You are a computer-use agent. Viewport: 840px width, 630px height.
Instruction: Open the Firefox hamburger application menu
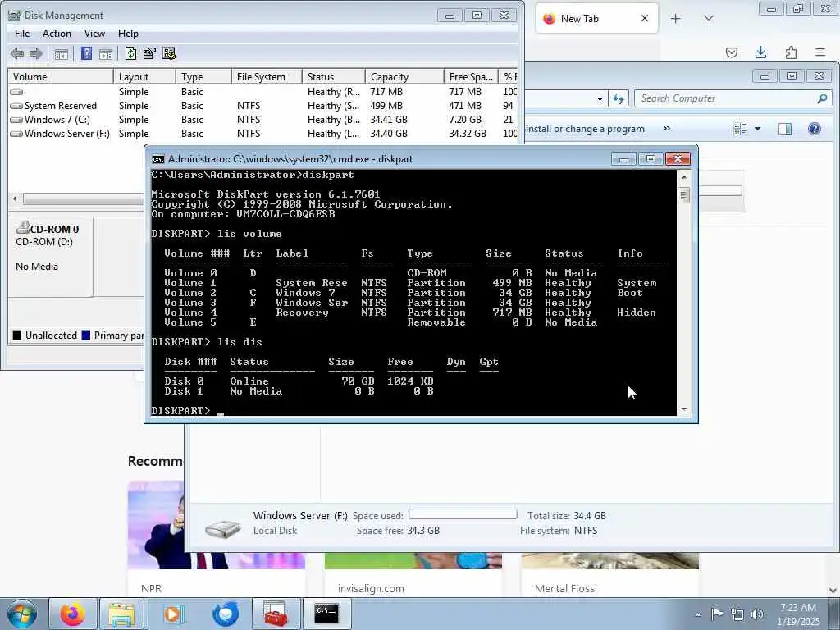pyautogui.click(x=820, y=52)
